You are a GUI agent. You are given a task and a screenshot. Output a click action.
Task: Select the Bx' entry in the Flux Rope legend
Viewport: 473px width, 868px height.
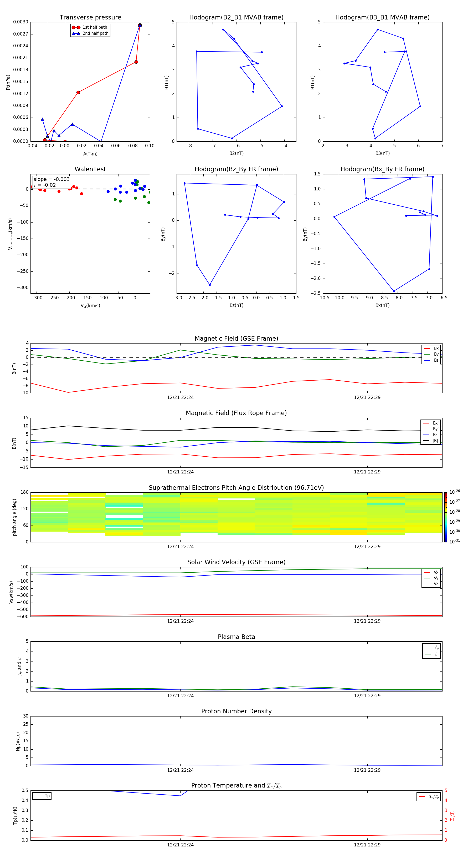point(431,423)
